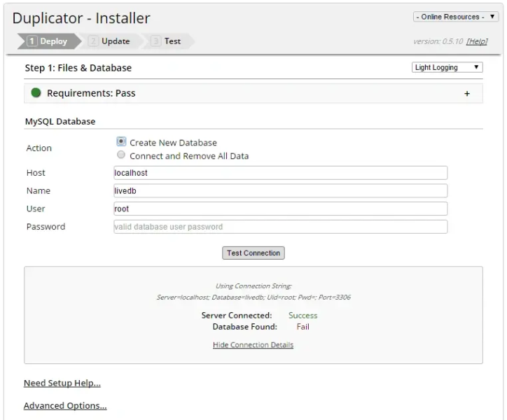Click the 'Success' server status text

tap(303, 316)
